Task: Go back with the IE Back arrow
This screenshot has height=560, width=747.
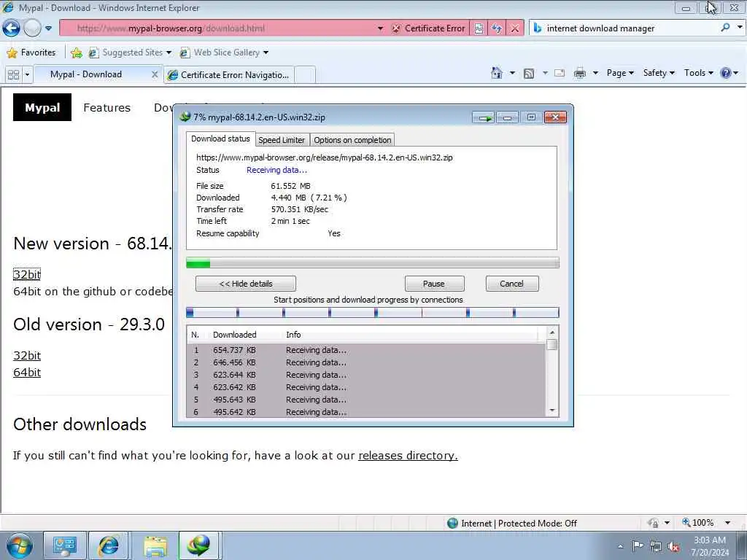Action: click(x=11, y=28)
